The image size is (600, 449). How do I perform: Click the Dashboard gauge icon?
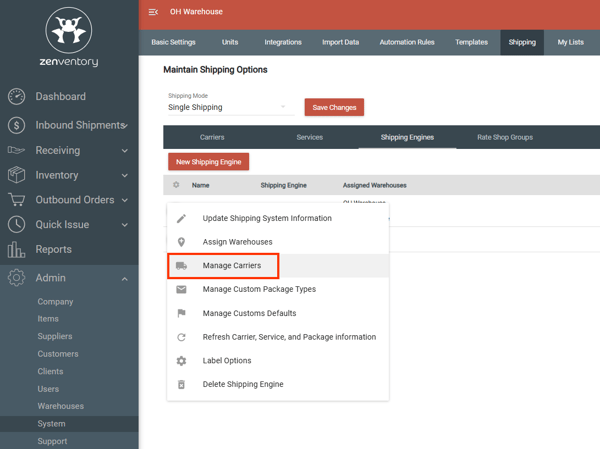17,97
